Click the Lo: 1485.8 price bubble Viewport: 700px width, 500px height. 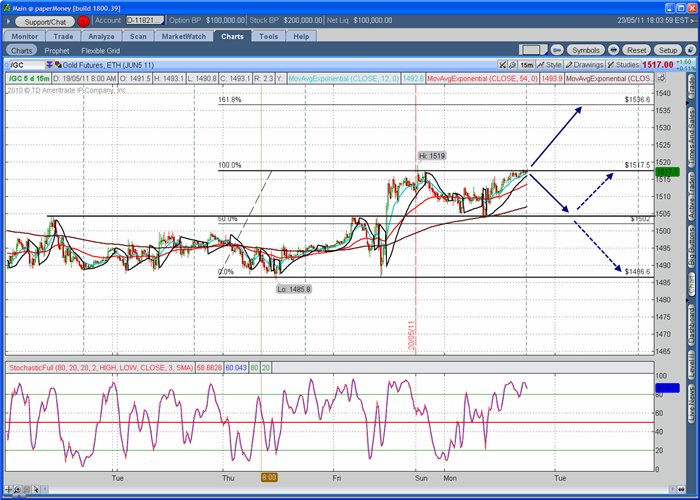point(293,289)
